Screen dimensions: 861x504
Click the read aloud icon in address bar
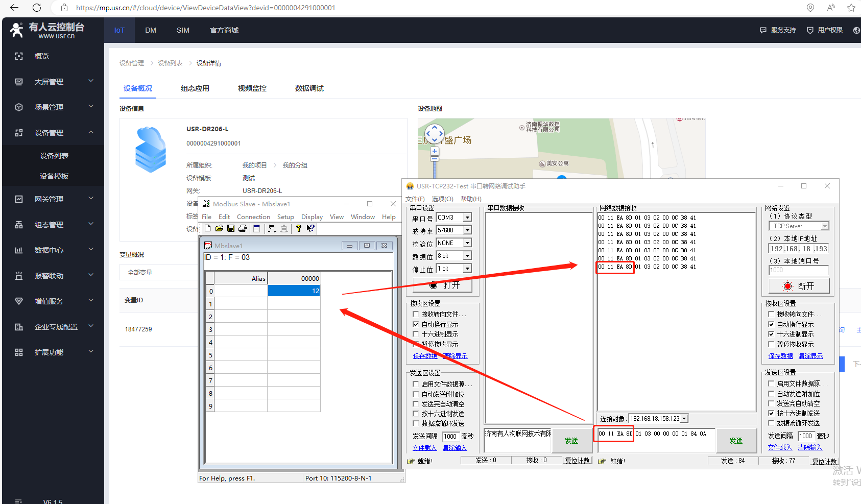pos(831,8)
